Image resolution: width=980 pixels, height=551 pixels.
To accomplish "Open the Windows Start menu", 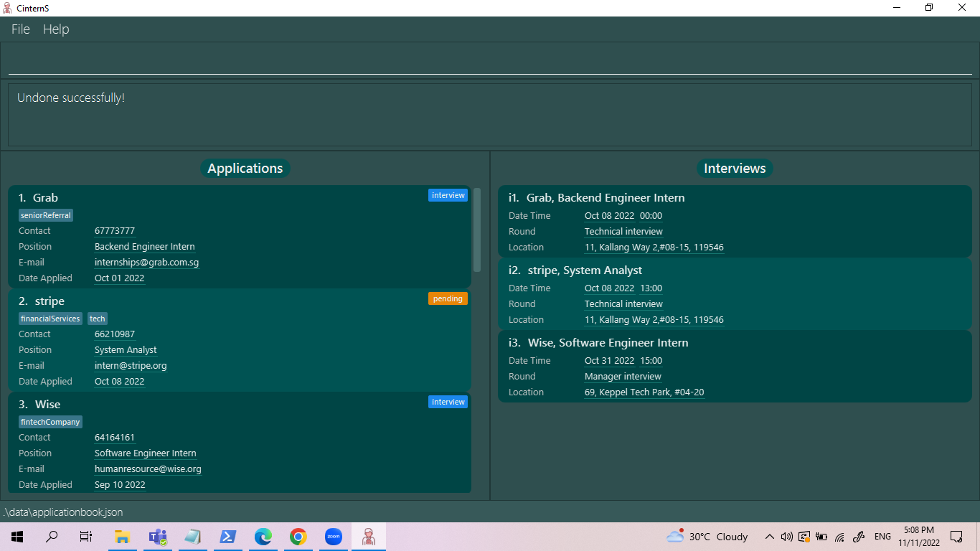I will coord(17,537).
